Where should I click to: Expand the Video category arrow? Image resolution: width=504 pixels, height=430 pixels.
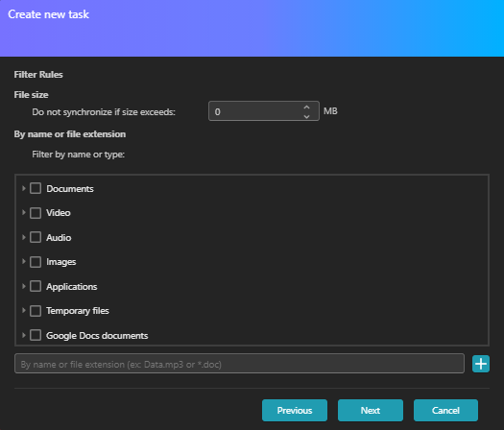pyautogui.click(x=23, y=212)
